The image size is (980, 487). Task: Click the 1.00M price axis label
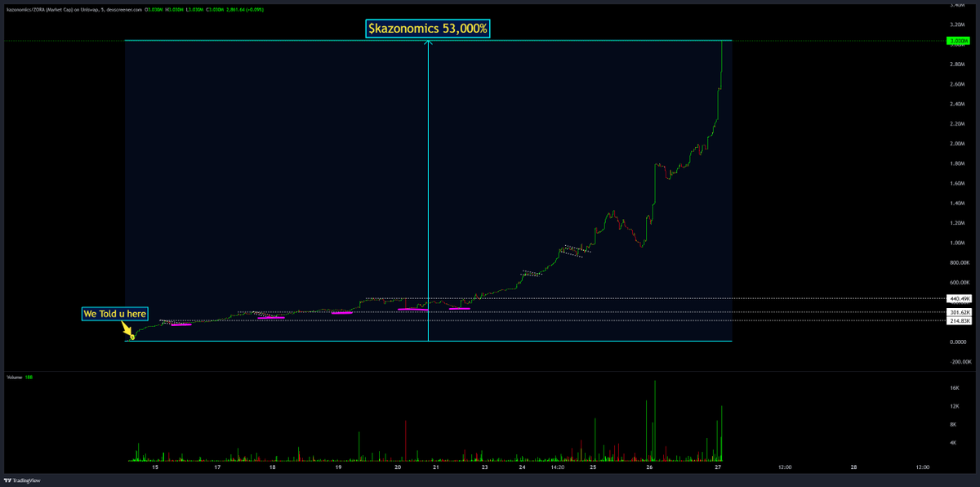point(957,243)
